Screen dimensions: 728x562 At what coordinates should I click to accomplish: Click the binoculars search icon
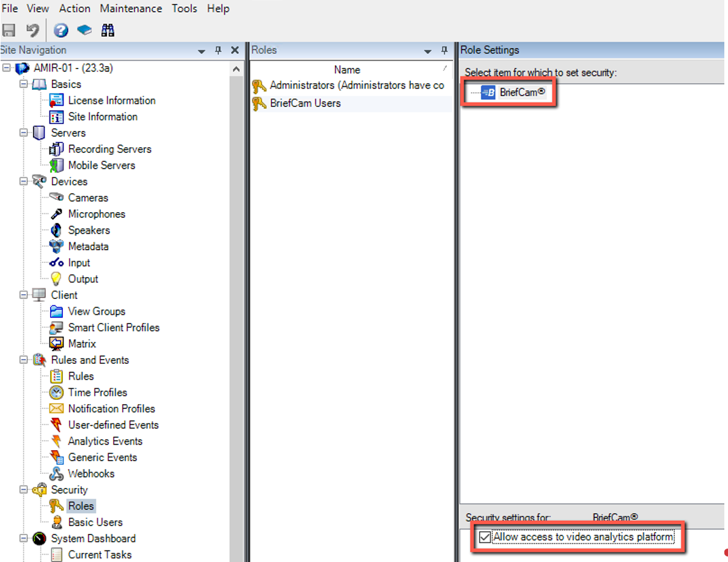(108, 30)
